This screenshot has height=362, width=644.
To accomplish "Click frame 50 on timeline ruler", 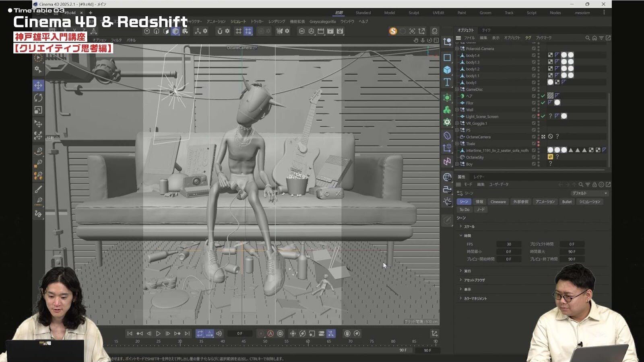I will 265,341.
